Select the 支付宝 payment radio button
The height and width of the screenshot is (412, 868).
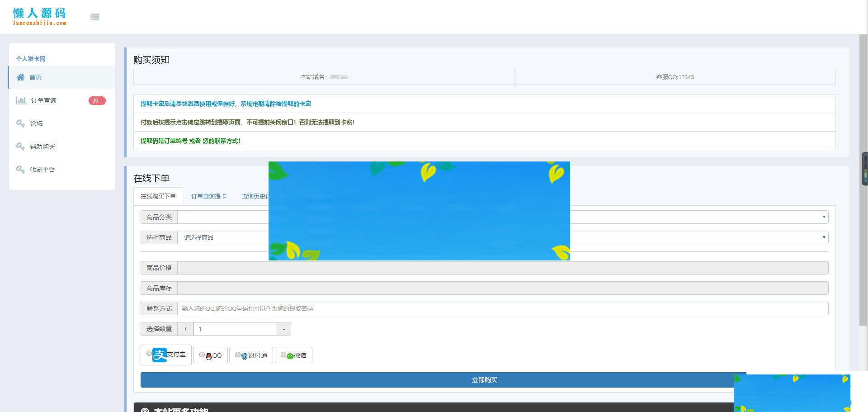point(149,354)
